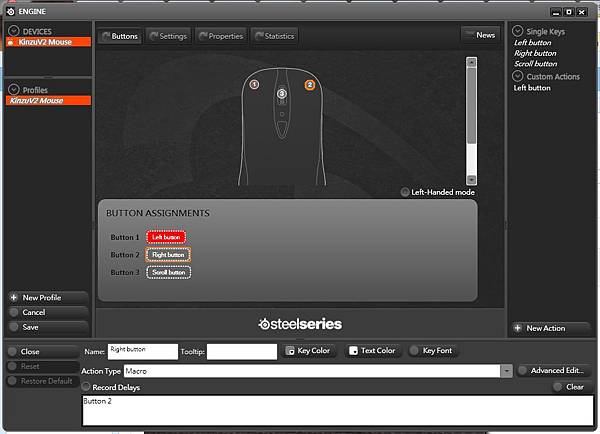Click button marker 1 on the mouse diagram
This screenshot has width=600, height=434.
coord(254,84)
